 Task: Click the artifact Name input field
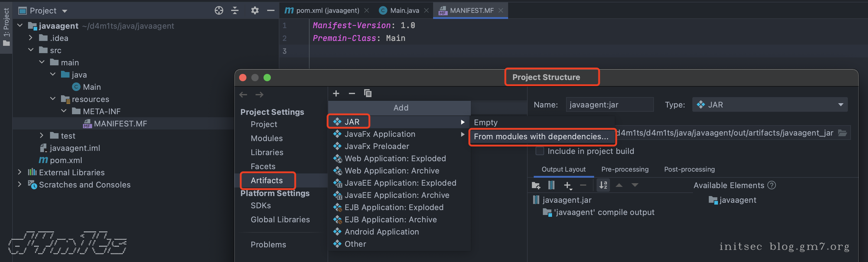(609, 105)
